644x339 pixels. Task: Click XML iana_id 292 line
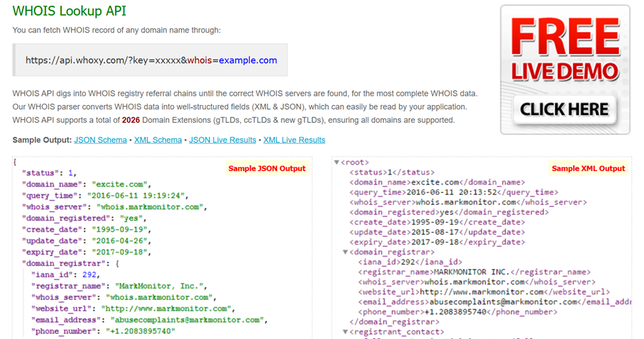[x=410, y=262]
